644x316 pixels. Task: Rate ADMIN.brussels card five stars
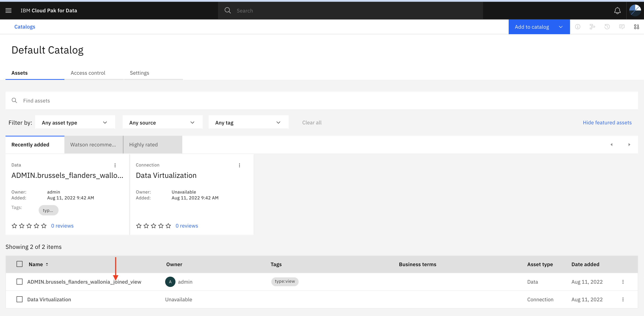point(44,226)
